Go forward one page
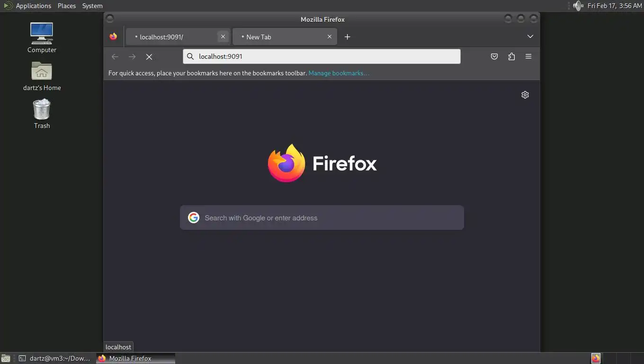The image size is (644, 364). 132,56
